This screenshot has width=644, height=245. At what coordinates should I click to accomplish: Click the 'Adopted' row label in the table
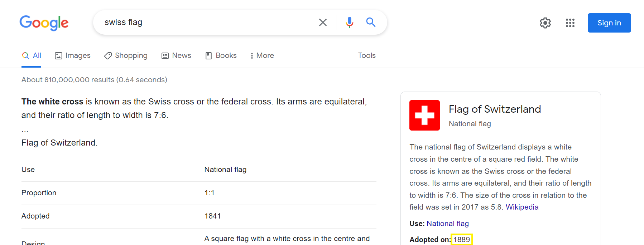point(35,216)
